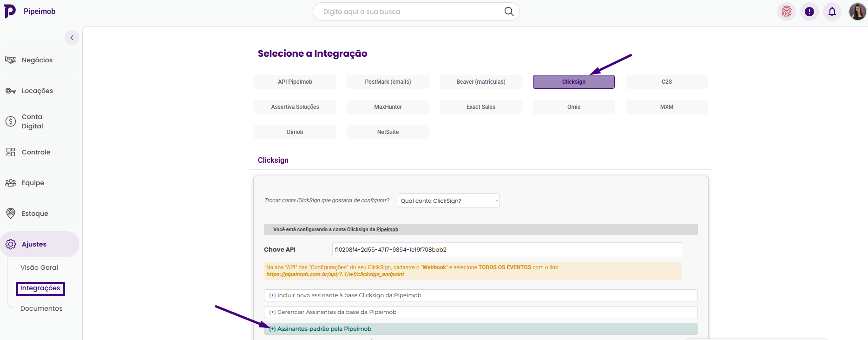Open Documentos submenu item
Screen dimensions: 868x340
pyautogui.click(x=41, y=308)
